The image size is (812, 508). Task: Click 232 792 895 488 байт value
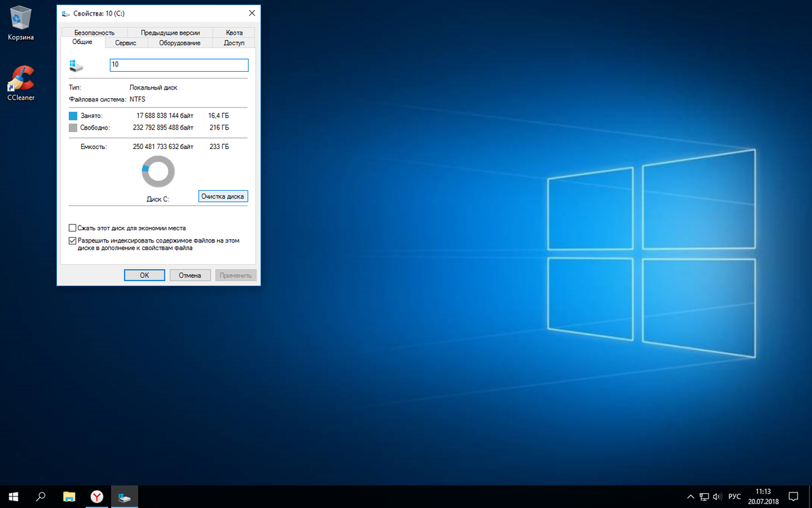pyautogui.click(x=163, y=127)
